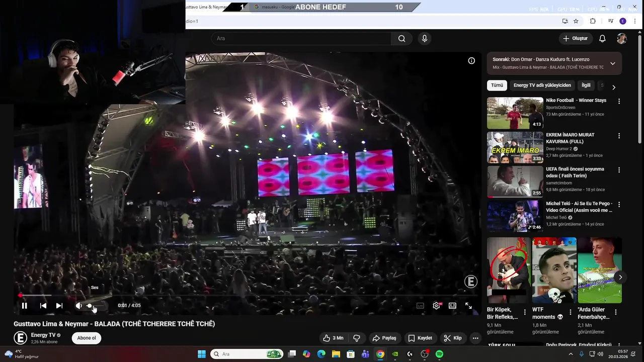This screenshot has width=644, height=362.
Task: Select Energy TV adlı yükleyiciden chip
Action: 542,85
